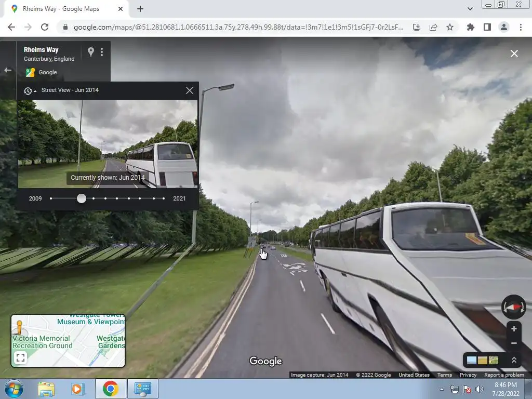The image size is (532, 399).
Task: Click the Chrome taskbar icon
Action: click(110, 389)
